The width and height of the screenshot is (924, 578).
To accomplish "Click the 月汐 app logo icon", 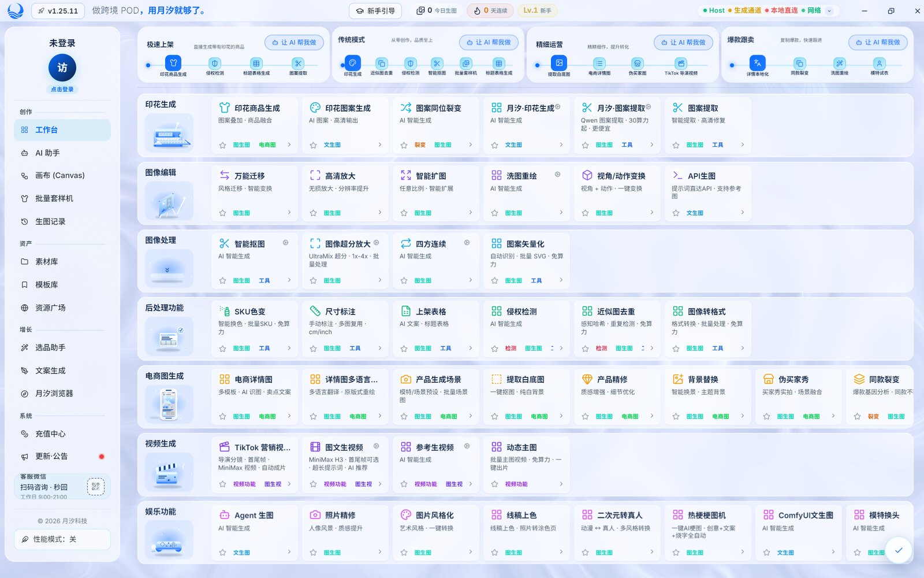I will coord(16,10).
